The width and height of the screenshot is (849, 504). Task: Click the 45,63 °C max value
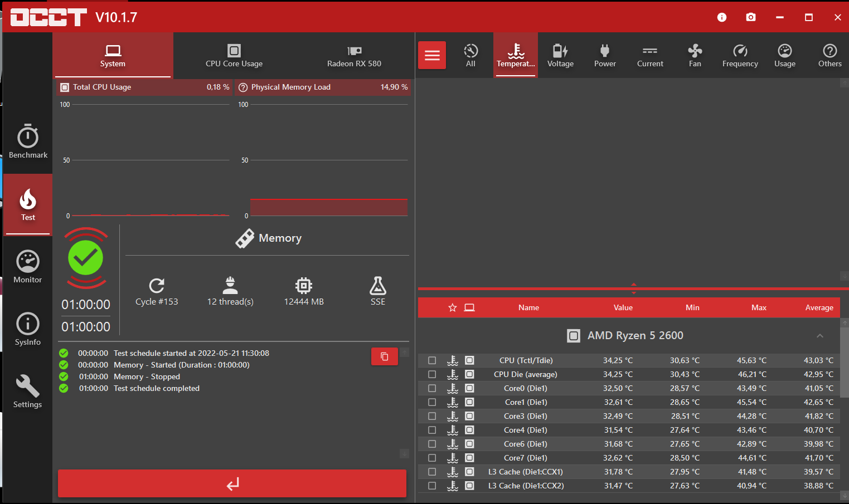[751, 360]
